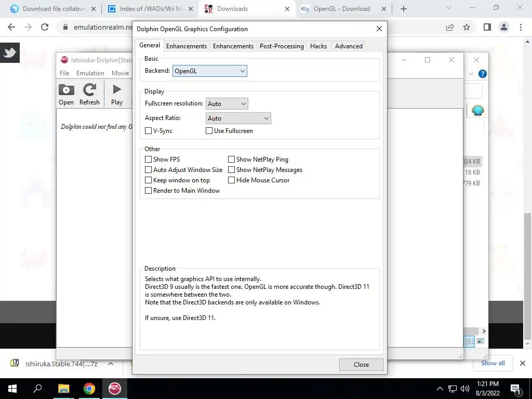Open Chrome tab search chevron
Image resolution: width=532 pixels, height=399 pixels.
tap(448, 7)
